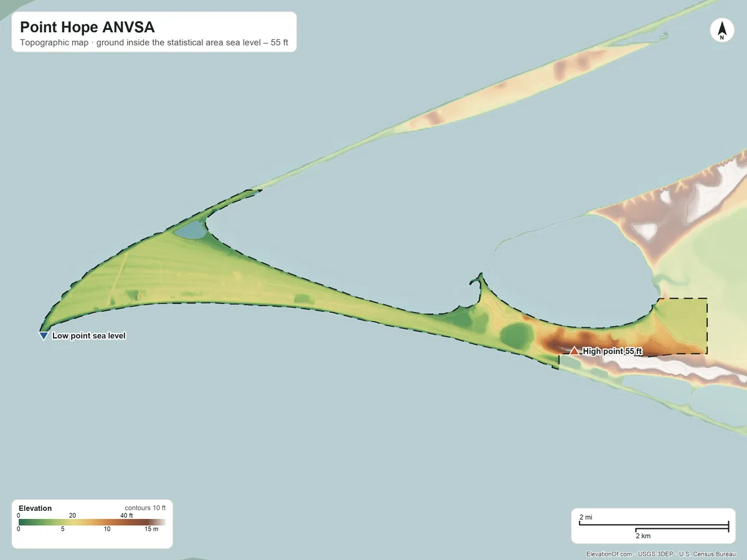Image resolution: width=747 pixels, height=560 pixels.
Task: Click the '2 mi' scale bar label
Action: click(586, 518)
